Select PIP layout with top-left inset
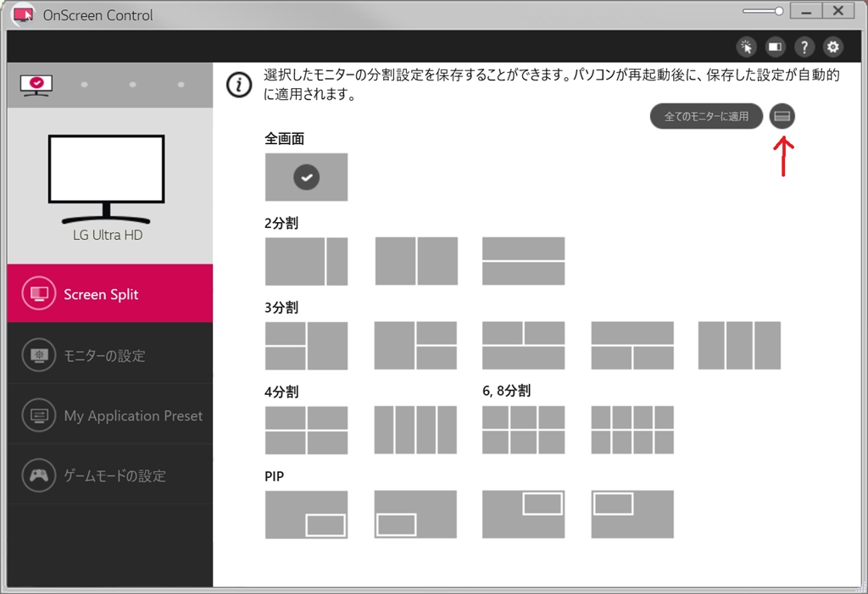The height and width of the screenshot is (594, 868). click(632, 514)
